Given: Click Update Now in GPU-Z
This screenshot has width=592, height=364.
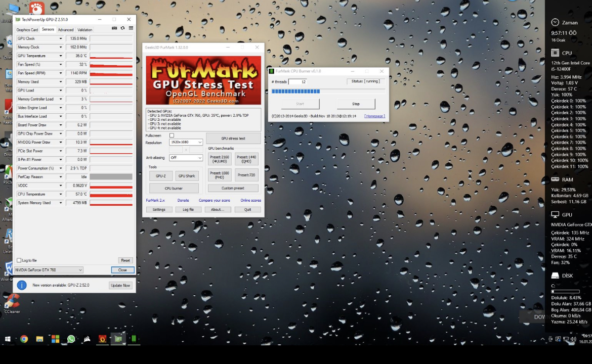Looking at the screenshot, I should [x=120, y=285].
